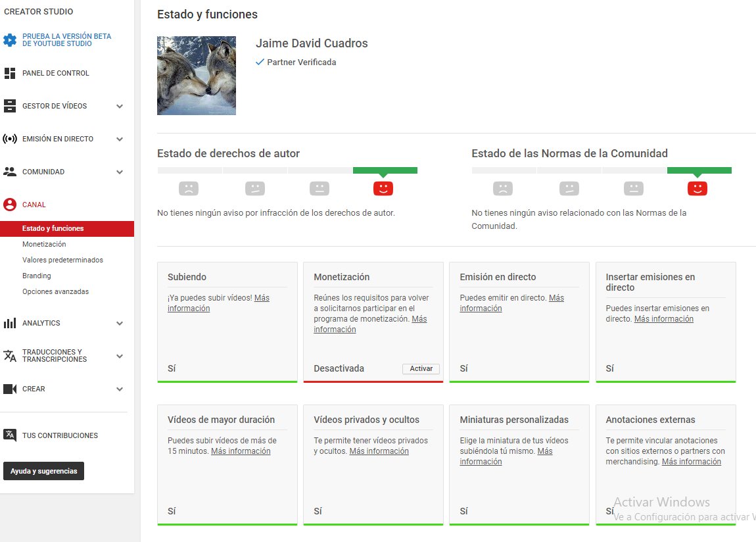Viewport: 756px width, 542px height.
Task: Click the Analytics bar chart icon
Action: pyautogui.click(x=10, y=323)
